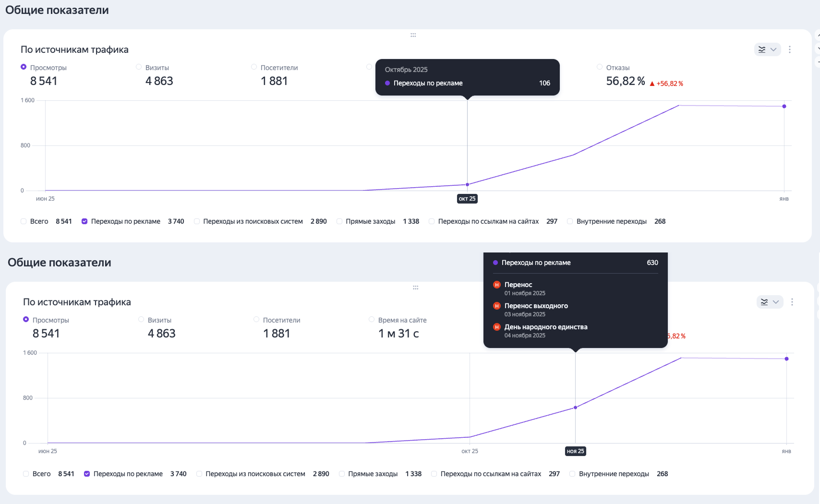Enable the Всего checkbox in the upper legend

(24, 221)
